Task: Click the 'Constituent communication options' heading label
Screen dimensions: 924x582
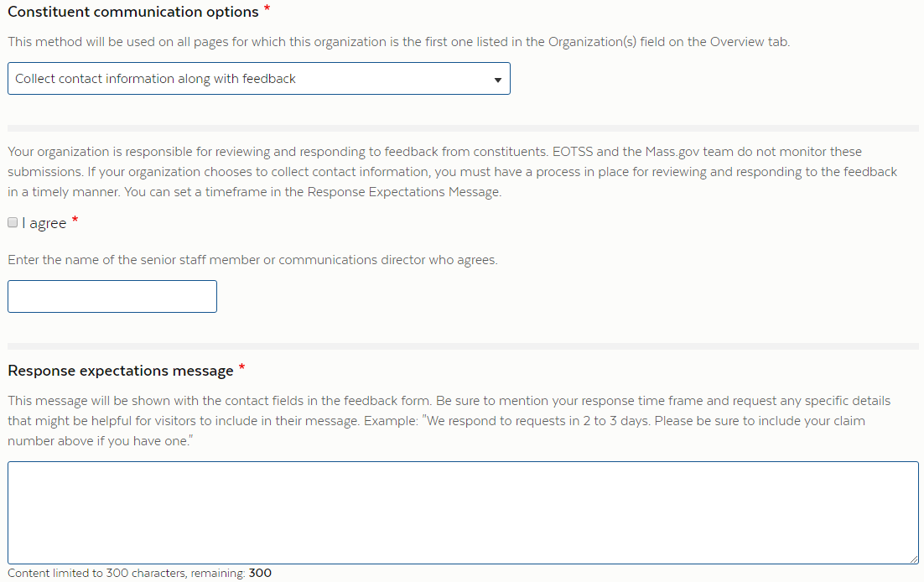Action: coord(133,12)
